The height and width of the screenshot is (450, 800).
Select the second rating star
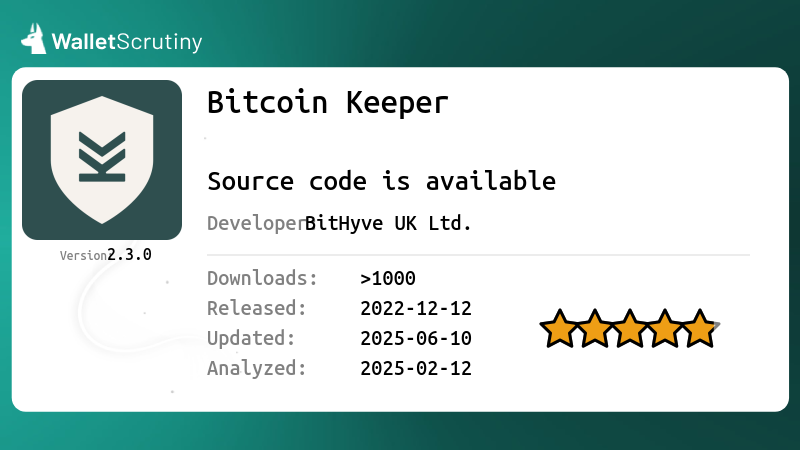[595, 329]
